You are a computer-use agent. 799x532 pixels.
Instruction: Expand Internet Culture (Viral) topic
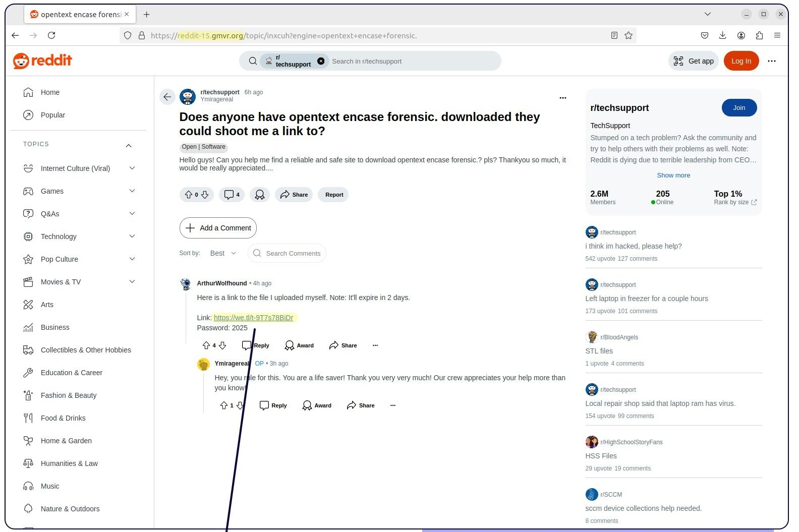(132, 168)
